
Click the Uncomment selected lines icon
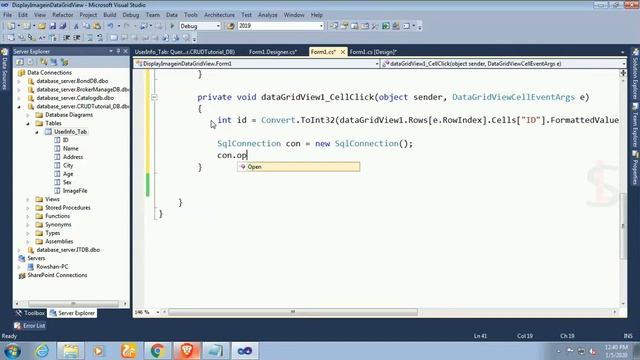click(x=100, y=38)
